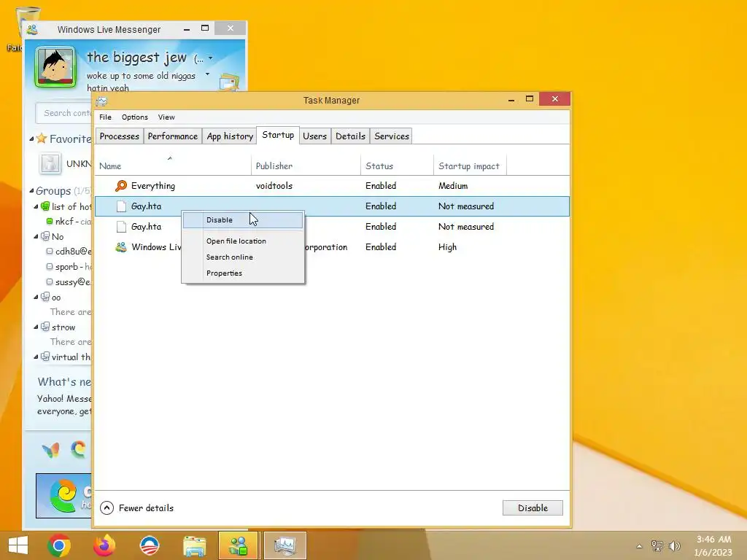This screenshot has height=560, width=747.
Task: Switch to the App history tab
Action: pyautogui.click(x=230, y=136)
